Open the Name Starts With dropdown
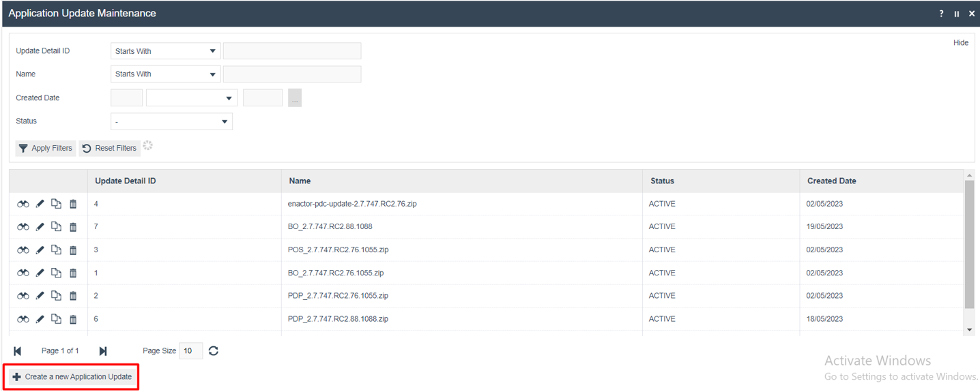 click(165, 74)
